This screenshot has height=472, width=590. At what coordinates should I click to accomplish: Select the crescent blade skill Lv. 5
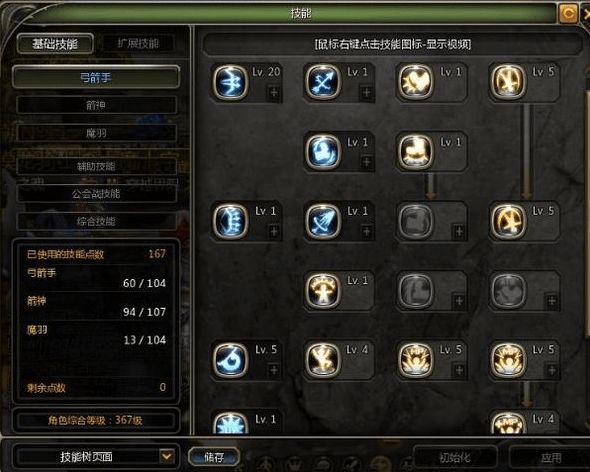[230, 359]
